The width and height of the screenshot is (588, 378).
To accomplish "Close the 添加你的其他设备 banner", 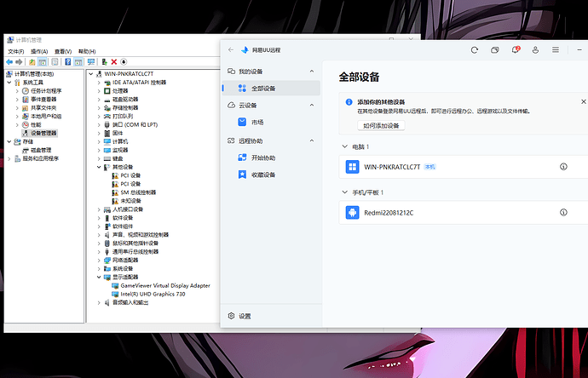I will (x=584, y=101).
